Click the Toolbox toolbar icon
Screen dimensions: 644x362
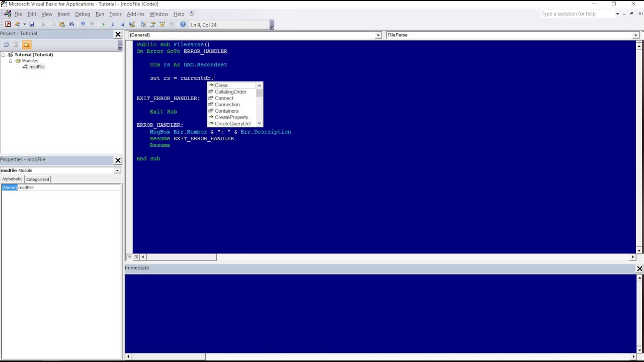tap(172, 24)
